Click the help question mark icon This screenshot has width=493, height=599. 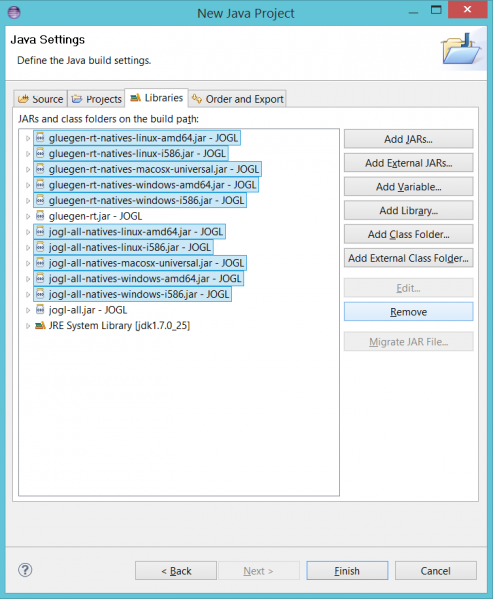pos(25,570)
